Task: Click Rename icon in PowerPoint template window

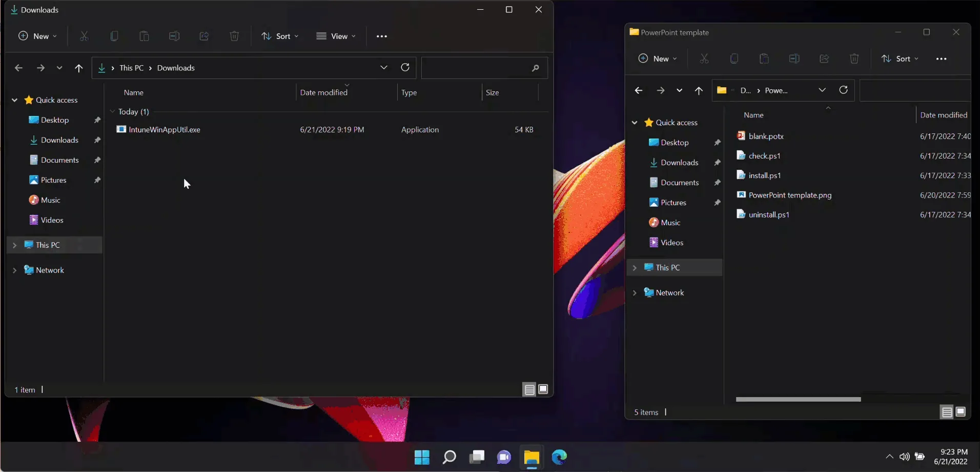Action: [794, 58]
